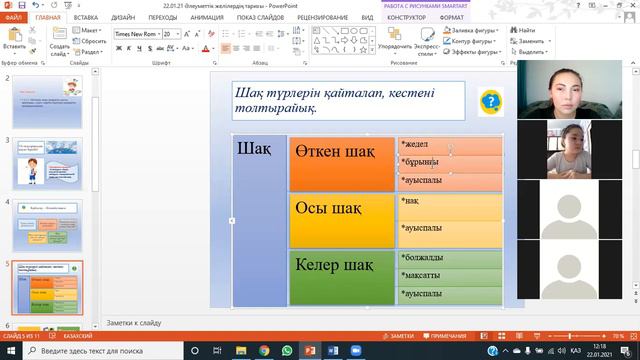Image resolution: width=640 pixels, height=360 pixels.
Task: Undo the last action
Action: click(x=36, y=5)
